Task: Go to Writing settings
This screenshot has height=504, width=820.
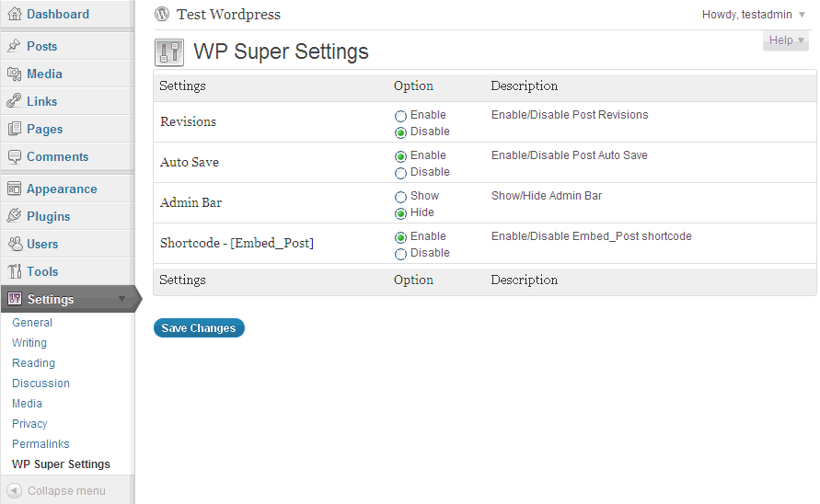Action: (29, 343)
